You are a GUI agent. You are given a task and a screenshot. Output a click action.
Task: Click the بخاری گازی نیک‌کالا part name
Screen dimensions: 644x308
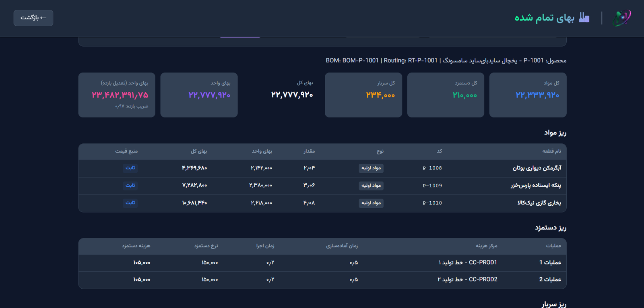(539, 203)
